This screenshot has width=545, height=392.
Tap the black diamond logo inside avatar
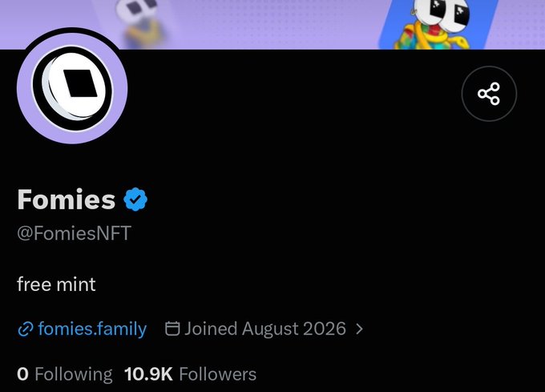click(x=80, y=83)
